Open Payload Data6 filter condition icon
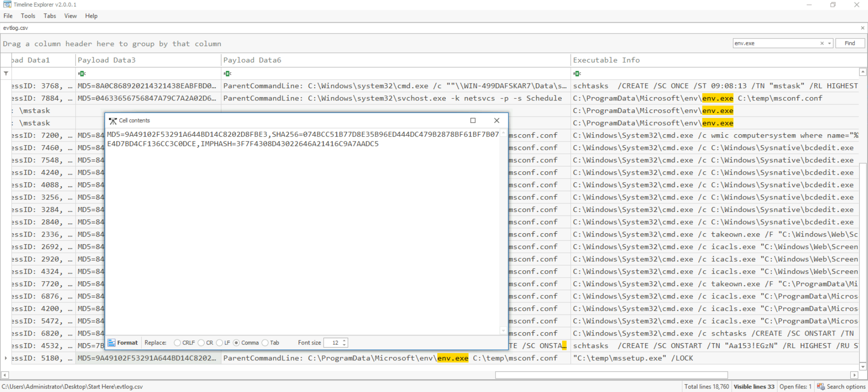868x392 pixels. point(227,74)
